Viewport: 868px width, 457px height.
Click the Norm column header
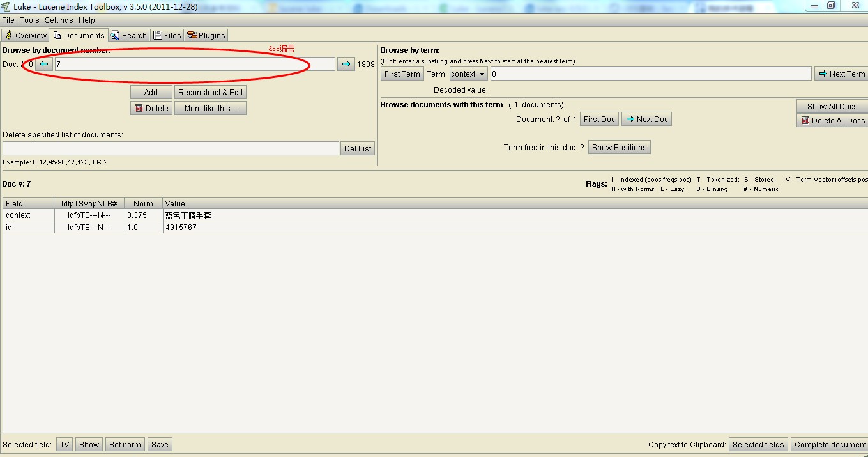coord(144,203)
